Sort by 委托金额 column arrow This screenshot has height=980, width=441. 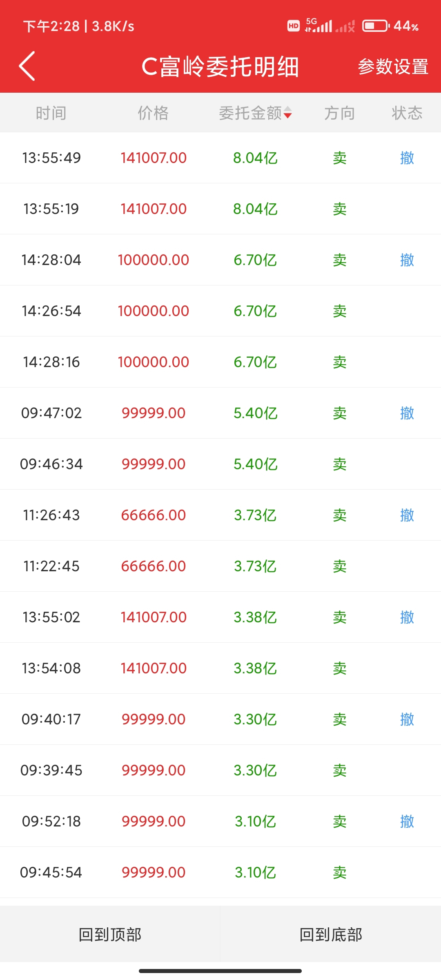click(x=287, y=113)
